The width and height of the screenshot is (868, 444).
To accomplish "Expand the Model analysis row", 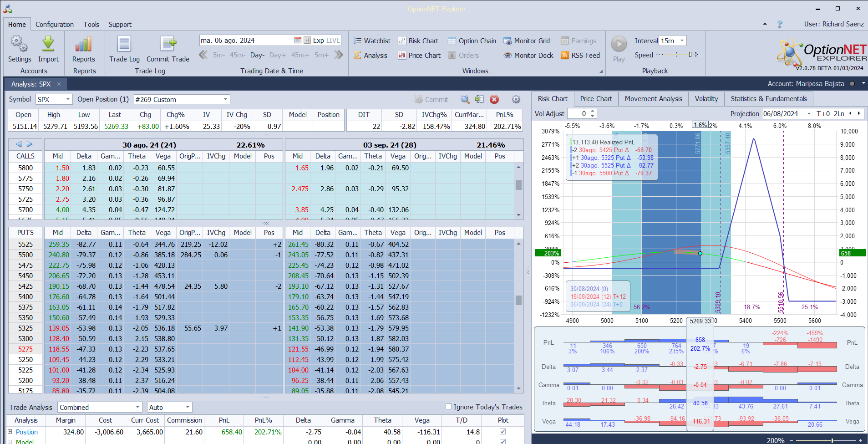I will point(10,441).
